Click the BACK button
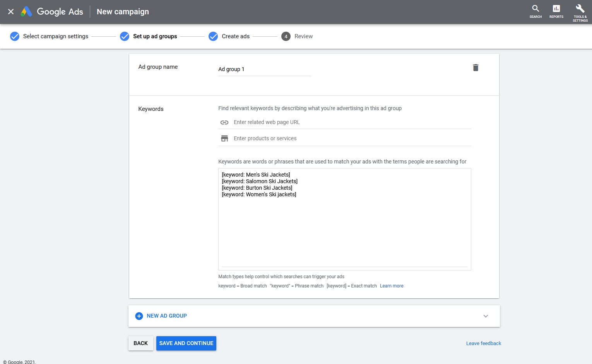The width and height of the screenshot is (592, 364). pos(140,343)
